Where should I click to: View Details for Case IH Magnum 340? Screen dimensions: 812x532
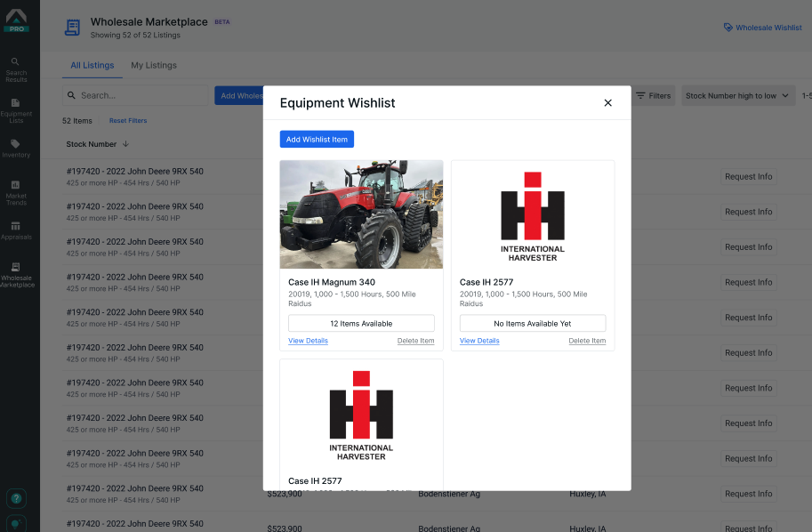click(x=308, y=341)
